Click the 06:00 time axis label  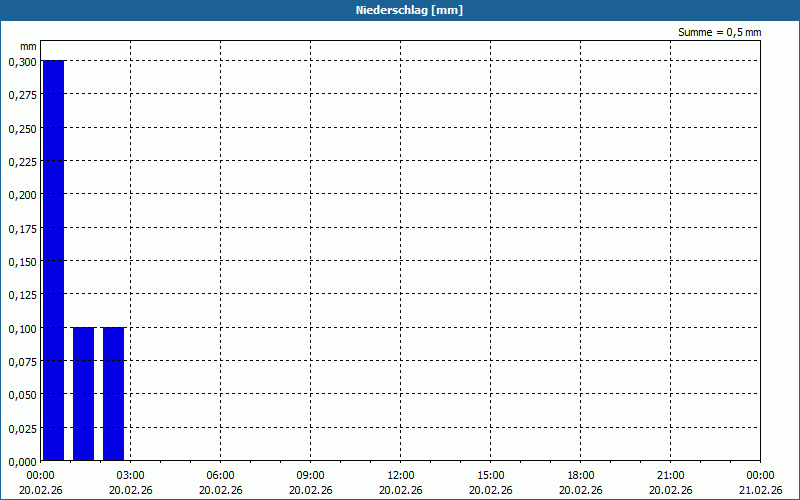coord(220,476)
